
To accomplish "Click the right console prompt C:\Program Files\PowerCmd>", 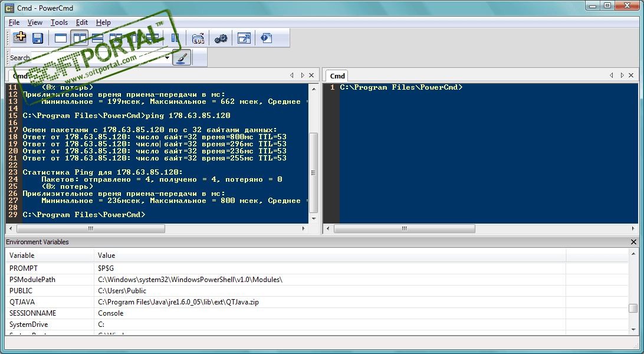I will tap(401, 87).
